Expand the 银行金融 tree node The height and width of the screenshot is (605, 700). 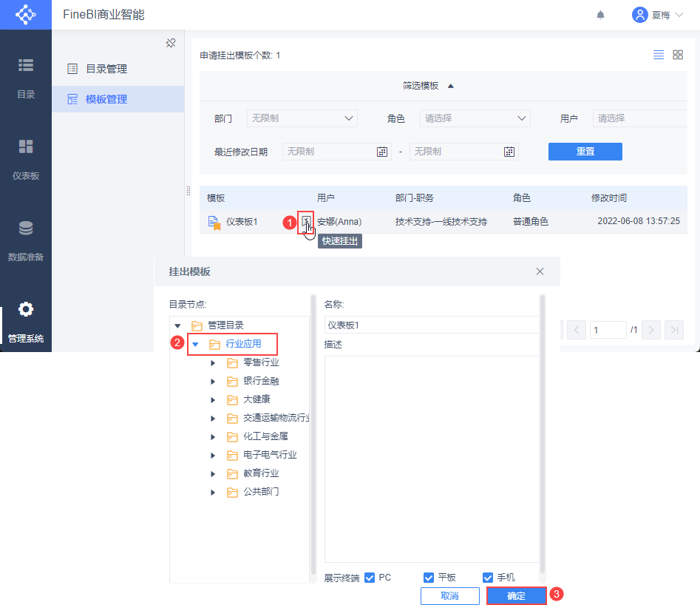(x=213, y=381)
